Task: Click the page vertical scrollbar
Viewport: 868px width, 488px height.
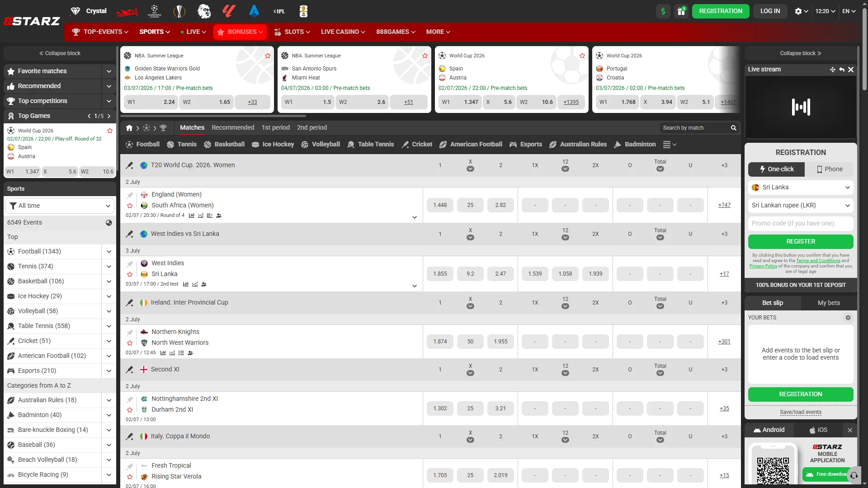Action: (864, 50)
